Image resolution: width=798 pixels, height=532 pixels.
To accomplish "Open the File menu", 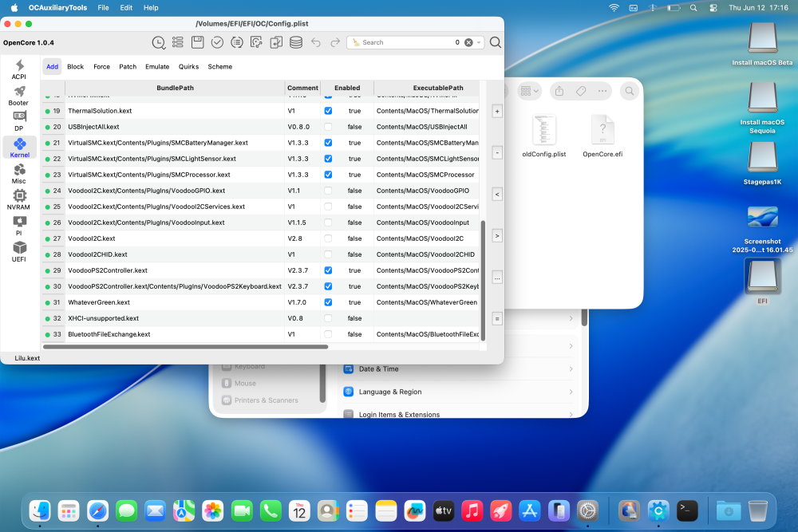I will tap(103, 8).
